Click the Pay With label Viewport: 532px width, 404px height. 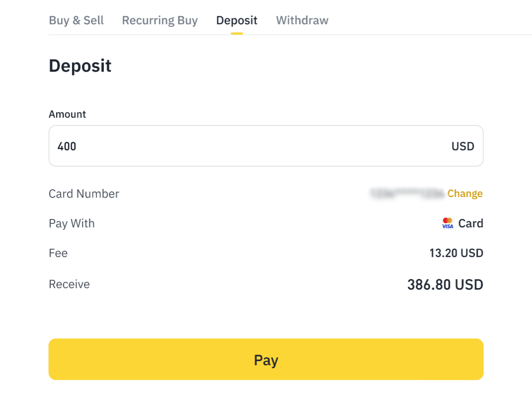point(72,223)
